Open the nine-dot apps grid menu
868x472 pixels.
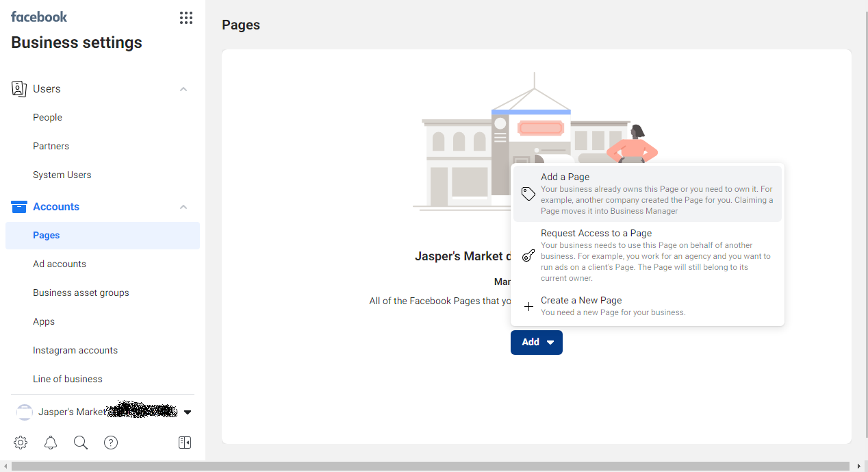point(186,18)
